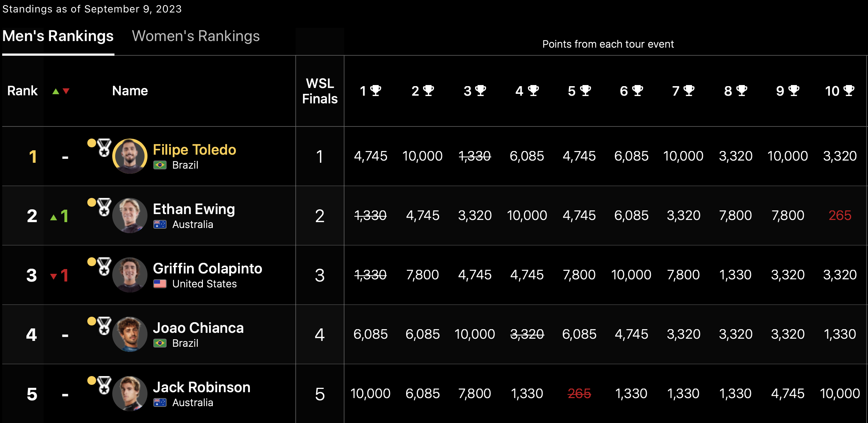Click the event 10 trophy icon
This screenshot has height=423, width=868.
[849, 91]
